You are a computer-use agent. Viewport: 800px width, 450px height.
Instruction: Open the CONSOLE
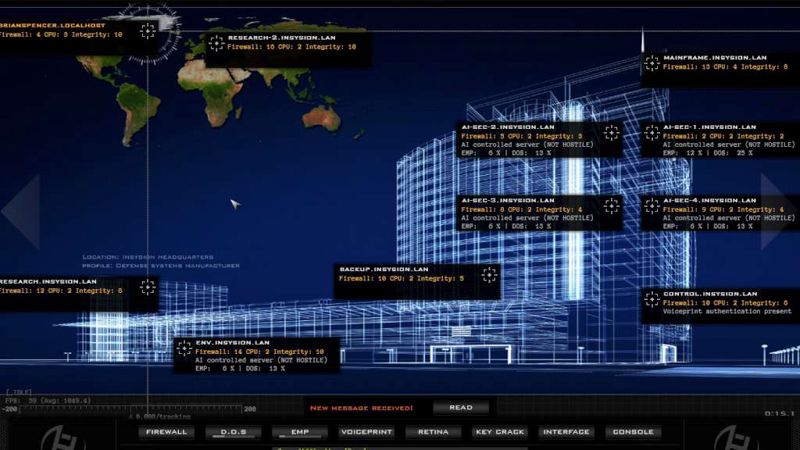tap(633, 432)
